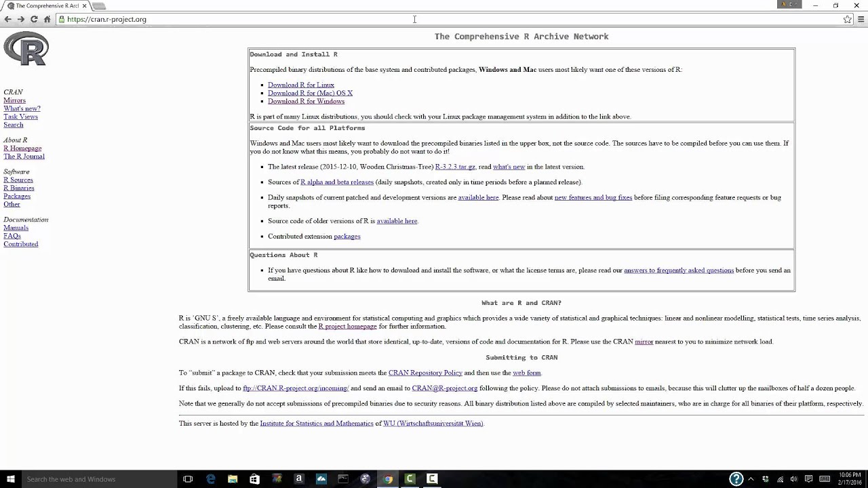
Task: Open File Explorer from the taskbar
Action: [x=233, y=479]
